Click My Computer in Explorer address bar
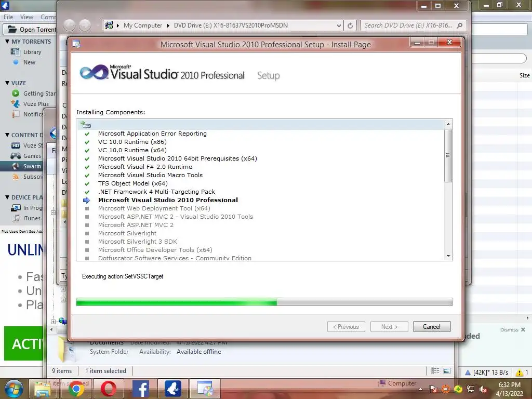The height and width of the screenshot is (399, 532). (142, 25)
